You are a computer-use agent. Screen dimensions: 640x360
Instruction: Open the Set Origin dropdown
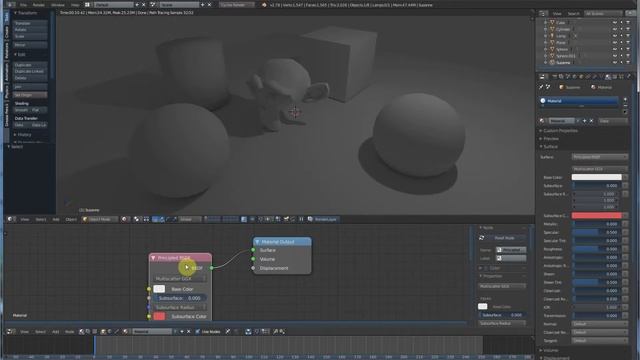tap(30, 95)
